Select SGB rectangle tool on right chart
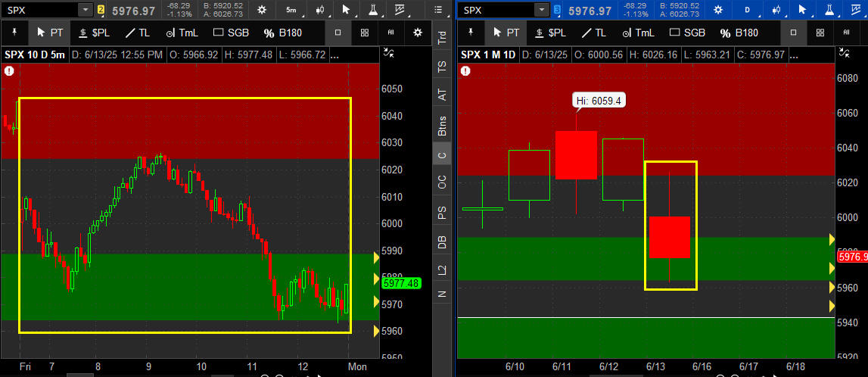This screenshot has height=377, width=868. pyautogui.click(x=688, y=33)
